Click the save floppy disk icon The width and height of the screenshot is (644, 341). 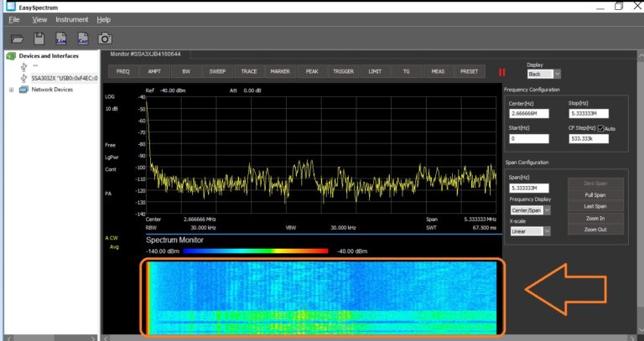pyautogui.click(x=39, y=38)
